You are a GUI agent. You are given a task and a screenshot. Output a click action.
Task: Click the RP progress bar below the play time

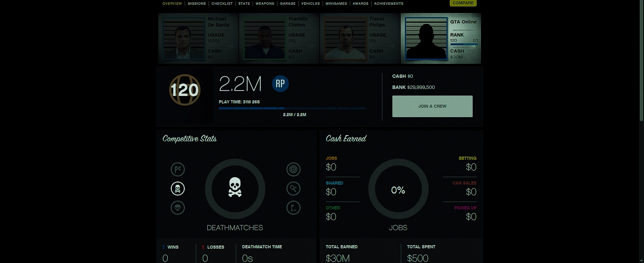pyautogui.click(x=292, y=108)
